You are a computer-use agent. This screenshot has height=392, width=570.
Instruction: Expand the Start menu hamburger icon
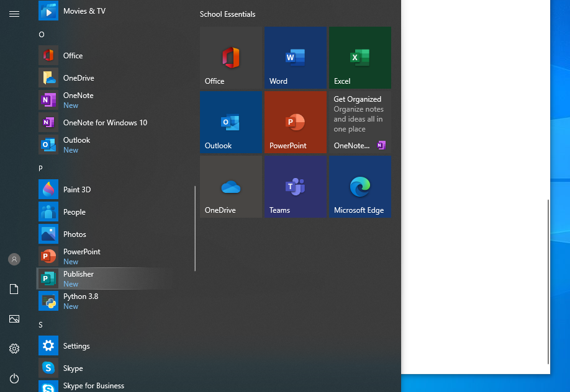click(14, 14)
